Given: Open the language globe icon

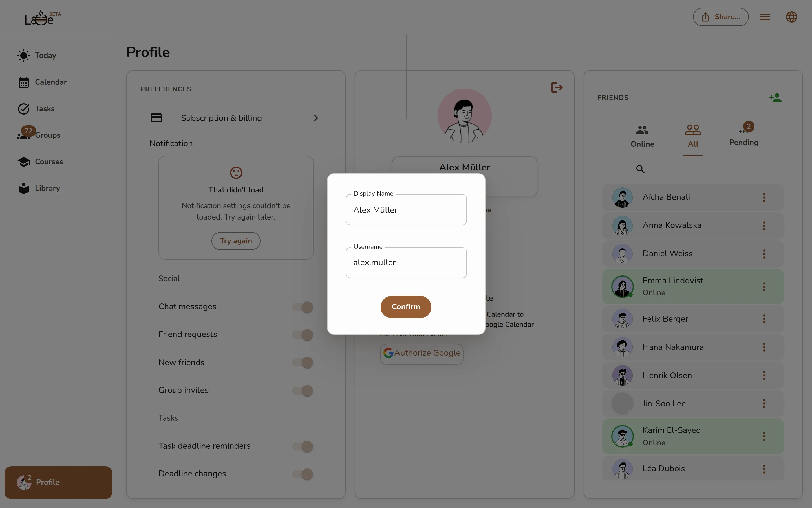Looking at the screenshot, I should point(791,17).
